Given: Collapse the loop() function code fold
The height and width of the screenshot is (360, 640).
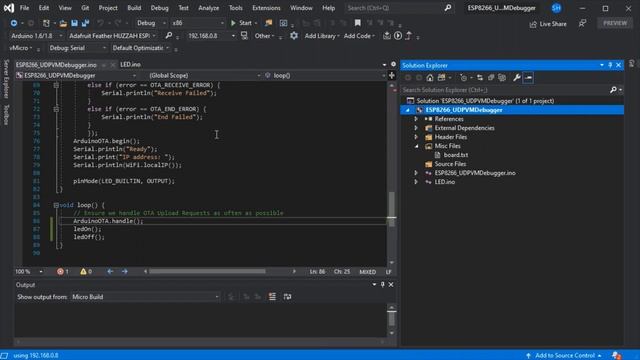Looking at the screenshot, I should pos(56,205).
